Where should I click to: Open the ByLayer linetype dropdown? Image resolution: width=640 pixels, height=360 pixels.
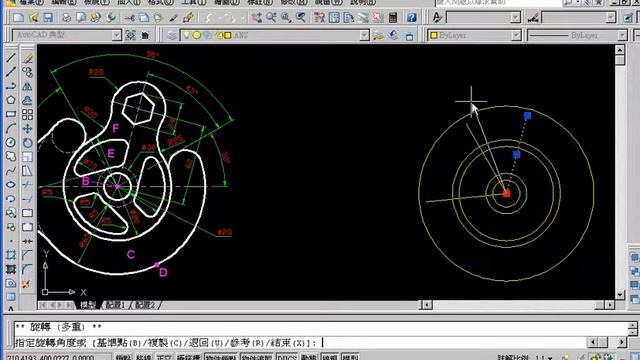pos(622,36)
